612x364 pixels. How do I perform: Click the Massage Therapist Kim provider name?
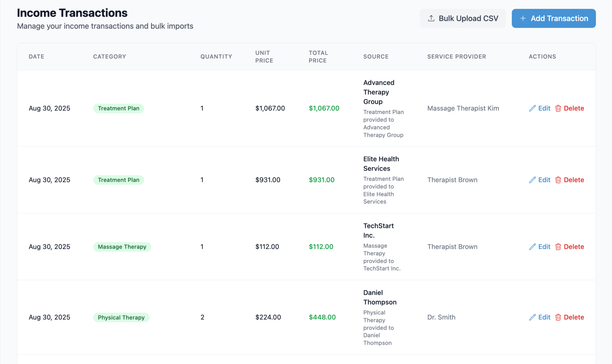(x=463, y=108)
